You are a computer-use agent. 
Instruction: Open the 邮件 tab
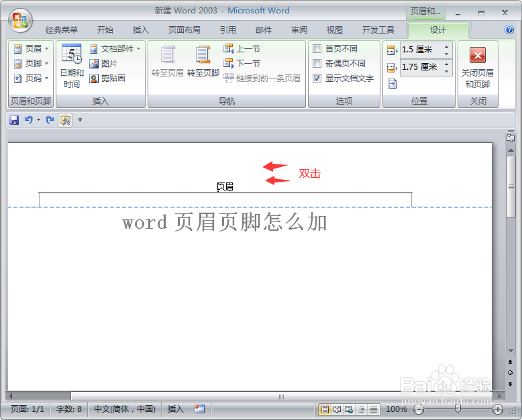tap(264, 30)
